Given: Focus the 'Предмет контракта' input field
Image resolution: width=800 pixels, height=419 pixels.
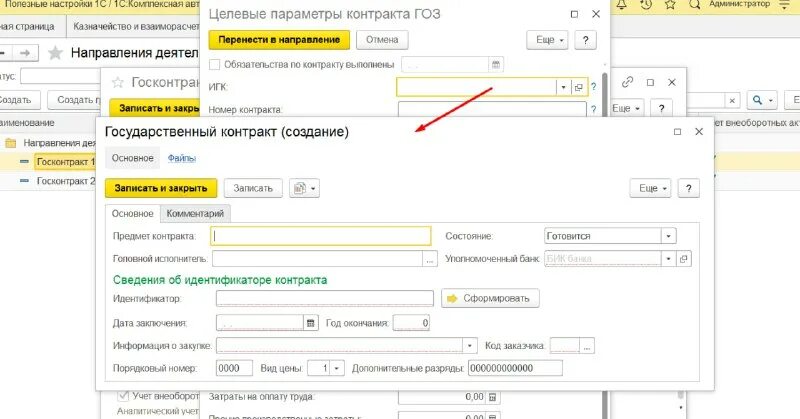Looking at the screenshot, I should (321, 236).
